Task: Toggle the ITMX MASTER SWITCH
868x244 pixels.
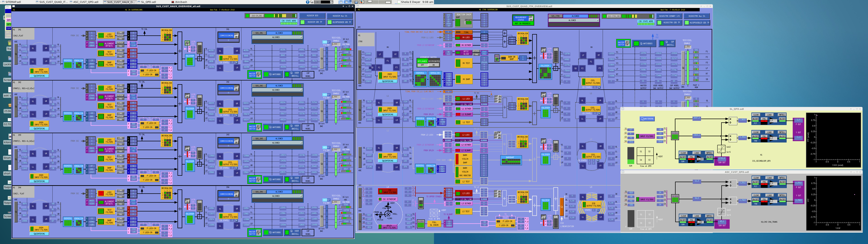Action: click(x=627, y=44)
